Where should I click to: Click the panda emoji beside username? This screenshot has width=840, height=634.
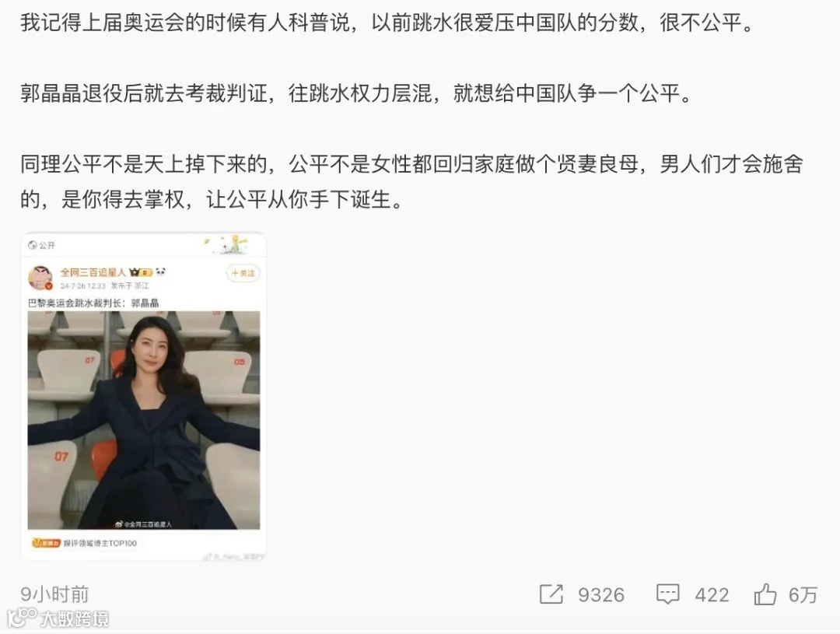tap(161, 271)
